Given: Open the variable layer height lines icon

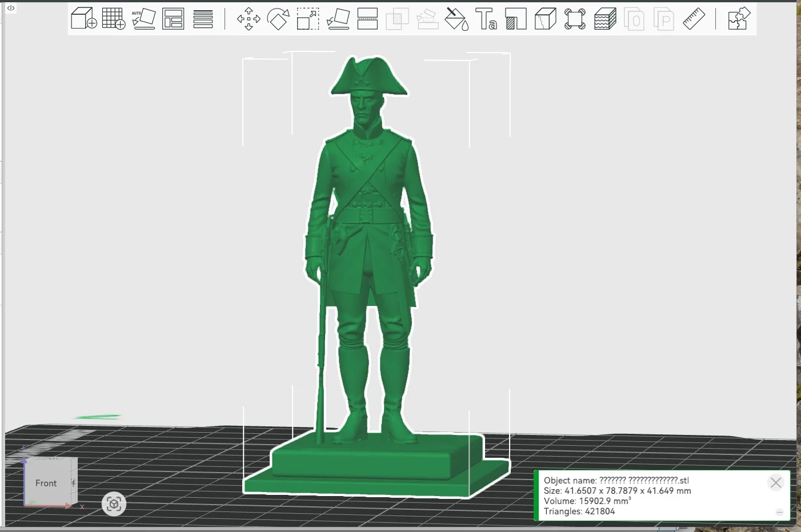Looking at the screenshot, I should (x=203, y=19).
